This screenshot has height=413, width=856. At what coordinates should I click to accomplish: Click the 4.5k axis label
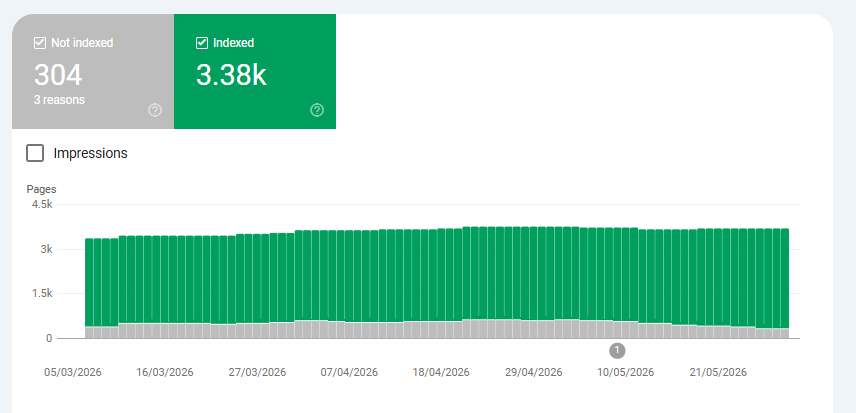(x=40, y=205)
